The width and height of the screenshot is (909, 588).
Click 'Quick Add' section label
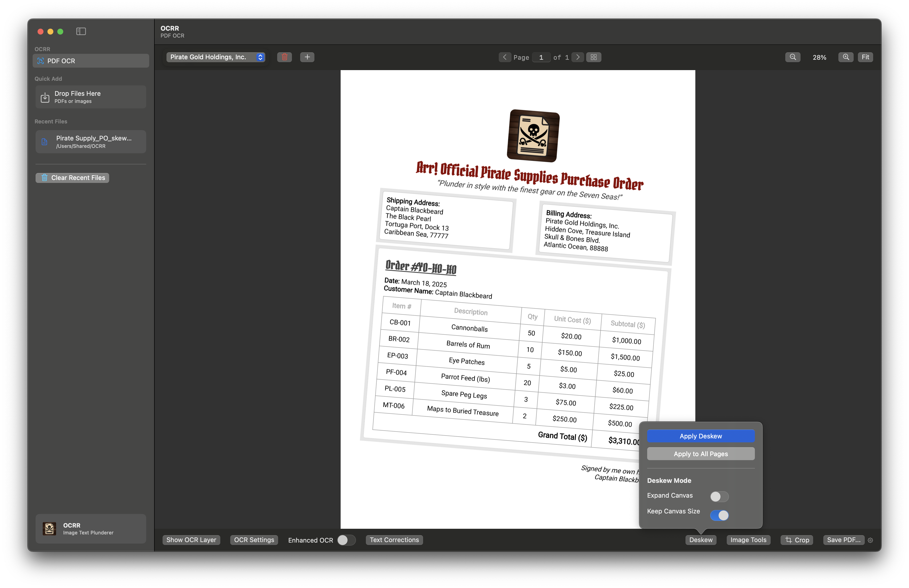pyautogui.click(x=48, y=78)
